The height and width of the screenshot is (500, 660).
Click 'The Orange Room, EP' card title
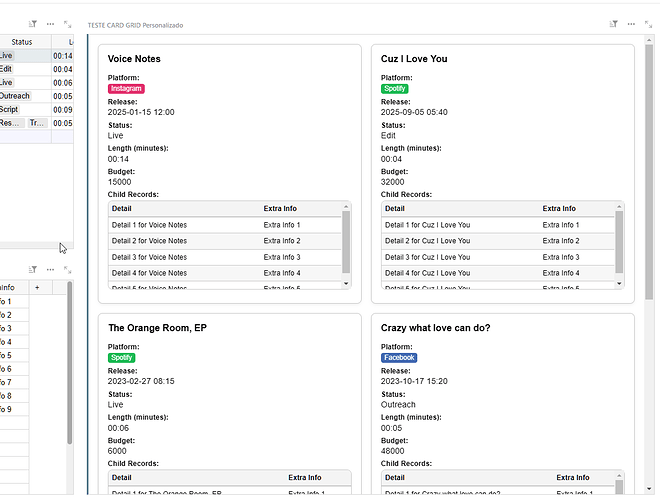tap(157, 328)
